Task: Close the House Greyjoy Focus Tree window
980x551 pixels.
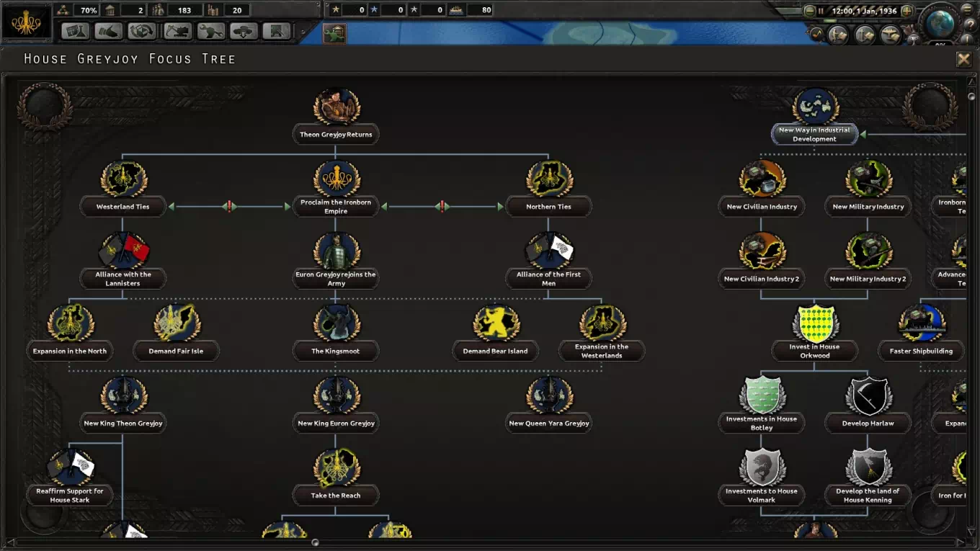Action: point(963,60)
